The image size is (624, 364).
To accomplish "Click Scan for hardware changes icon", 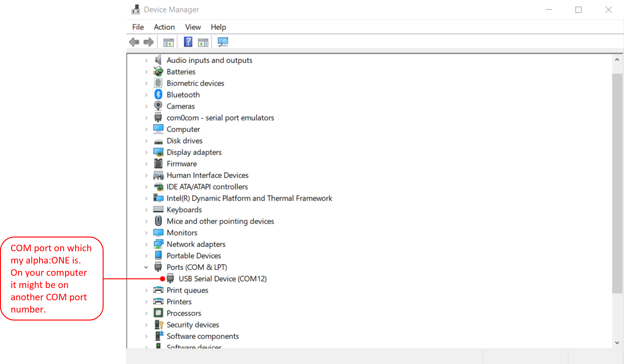I will [223, 42].
